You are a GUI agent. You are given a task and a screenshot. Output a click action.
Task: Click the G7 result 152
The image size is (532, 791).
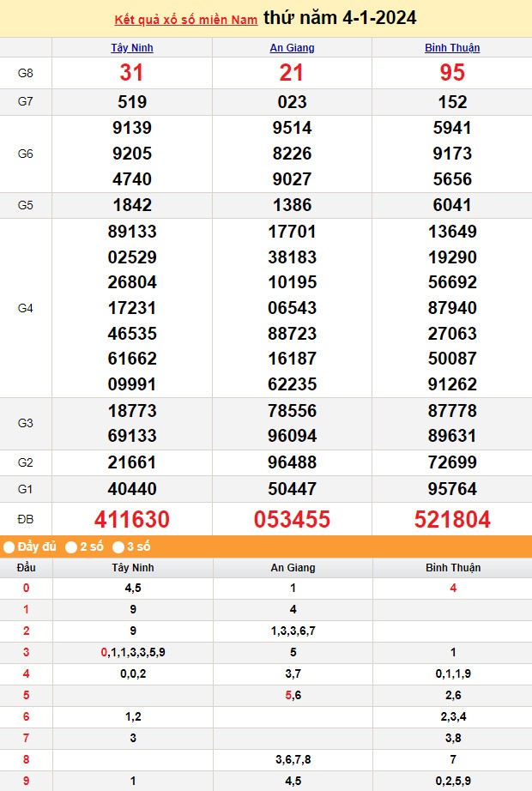pos(452,102)
